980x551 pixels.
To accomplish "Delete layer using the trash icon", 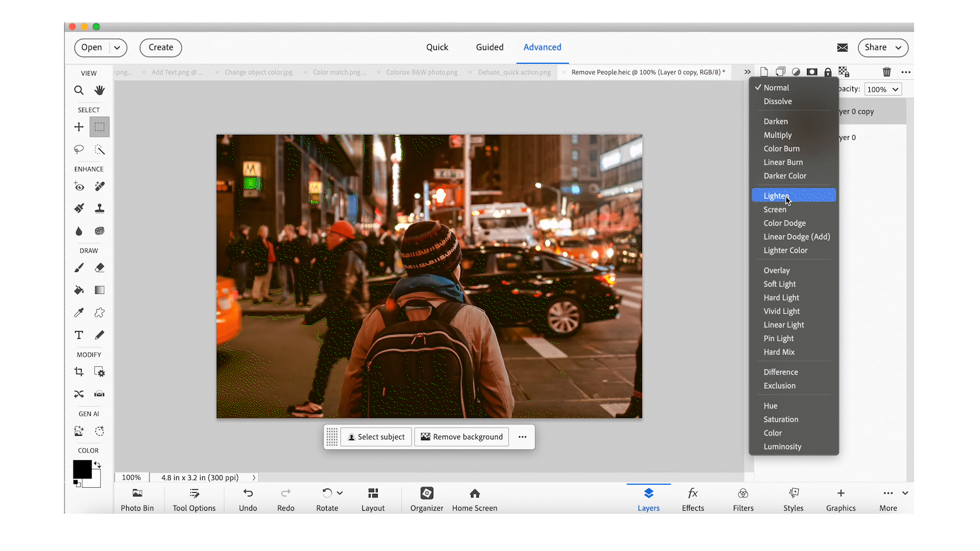I will tap(887, 72).
